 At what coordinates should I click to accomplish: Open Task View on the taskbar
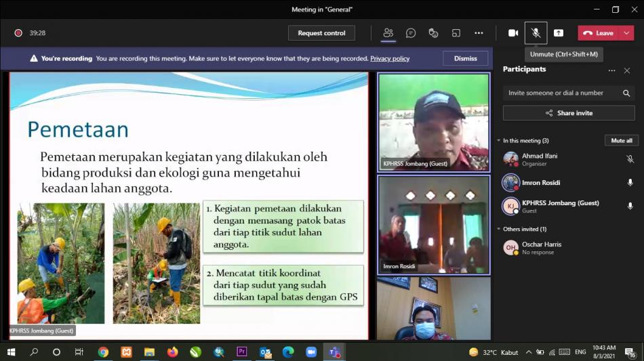click(79, 352)
